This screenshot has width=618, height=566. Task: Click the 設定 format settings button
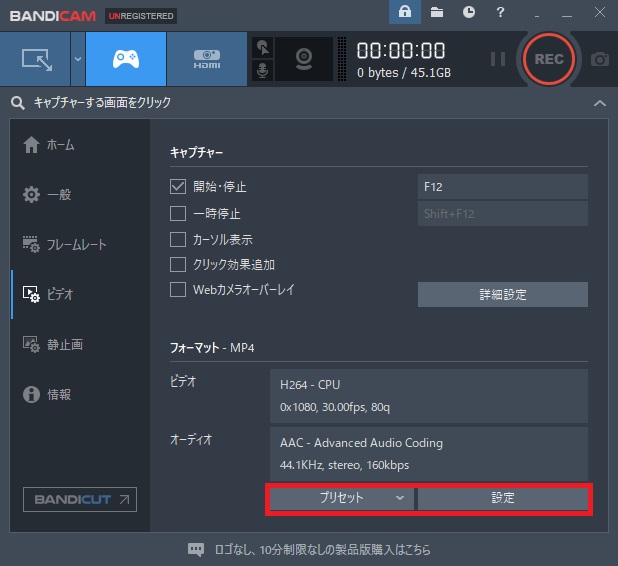(x=503, y=498)
